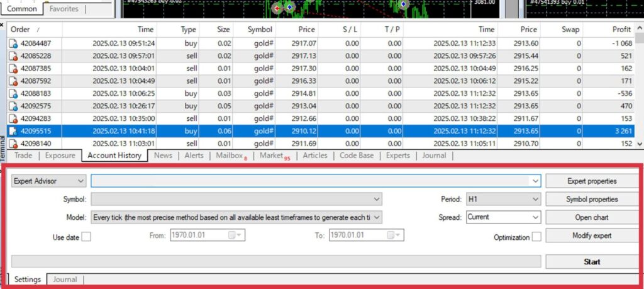Open the To date calendar picker
This screenshot has height=289, width=644.
click(395, 235)
